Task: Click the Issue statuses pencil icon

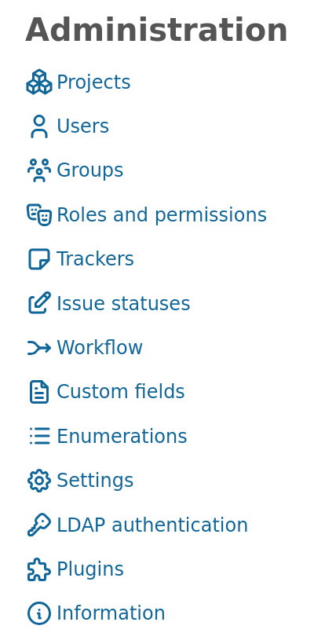Action: tap(39, 303)
